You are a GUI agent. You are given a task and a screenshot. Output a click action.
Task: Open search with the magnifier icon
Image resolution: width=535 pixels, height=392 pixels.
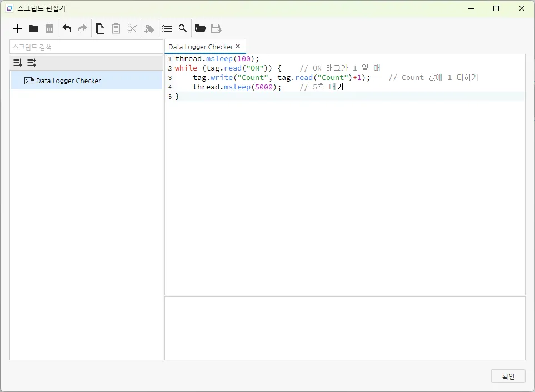pos(182,28)
